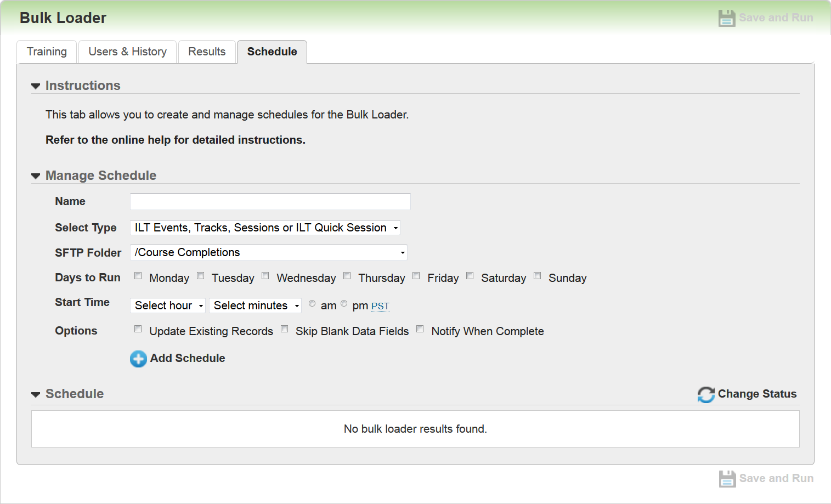Switch to the Training tab
831x504 pixels.
point(47,52)
